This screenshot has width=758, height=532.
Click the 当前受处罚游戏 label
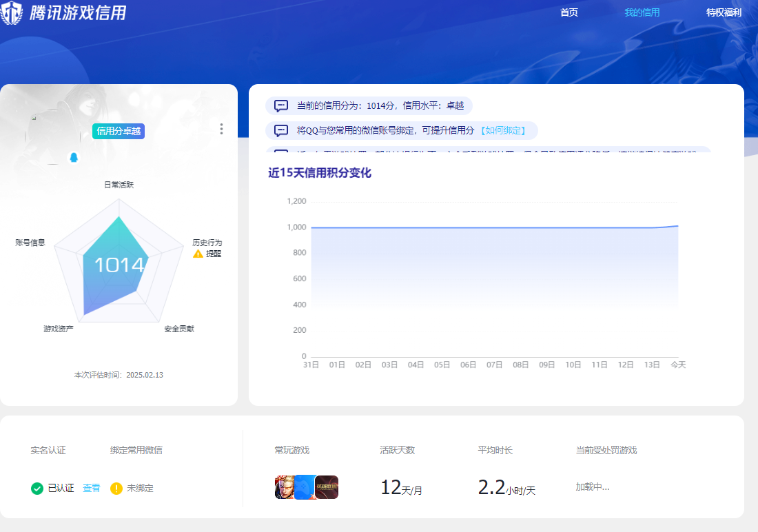click(x=606, y=450)
